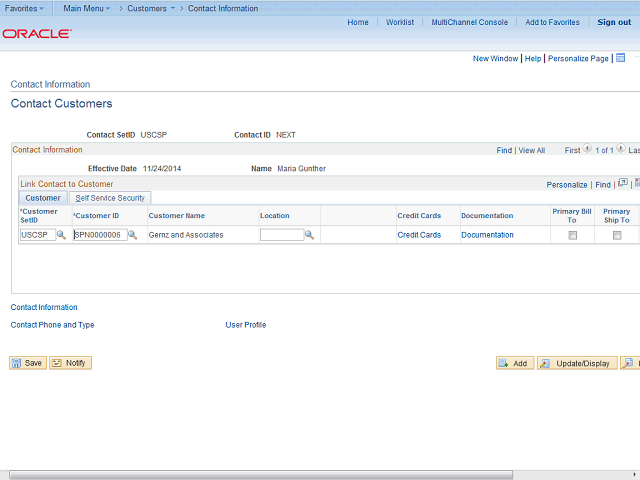Click the Notify button

pos(70,363)
